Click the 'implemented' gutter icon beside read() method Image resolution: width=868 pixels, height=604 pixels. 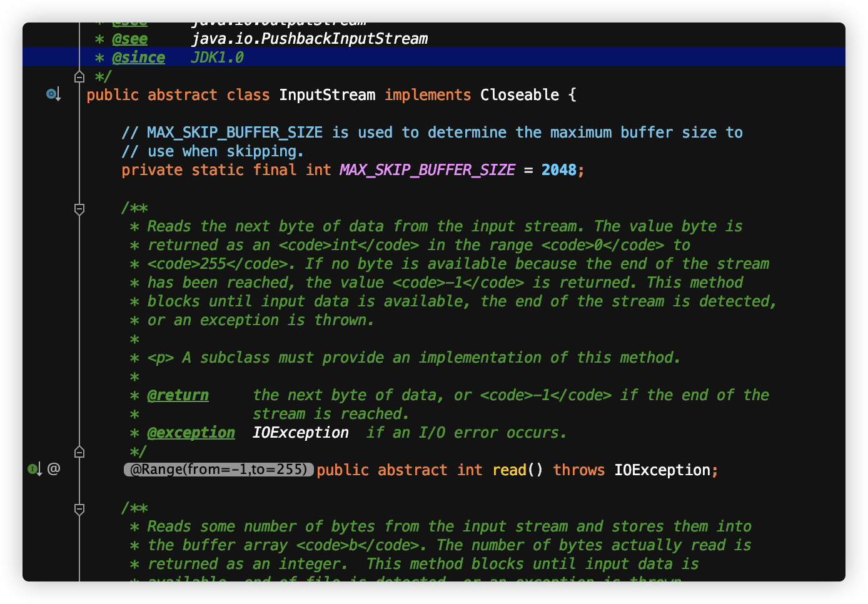(34, 469)
